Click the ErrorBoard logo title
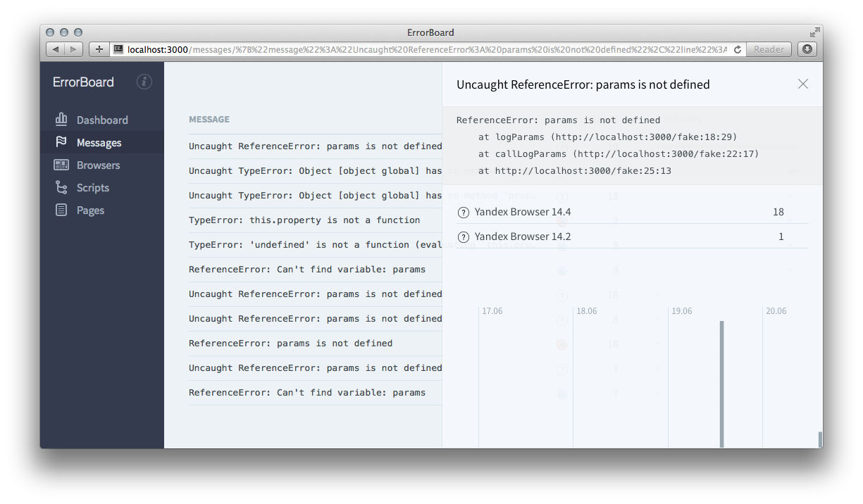This screenshot has width=863, height=504. [x=83, y=82]
